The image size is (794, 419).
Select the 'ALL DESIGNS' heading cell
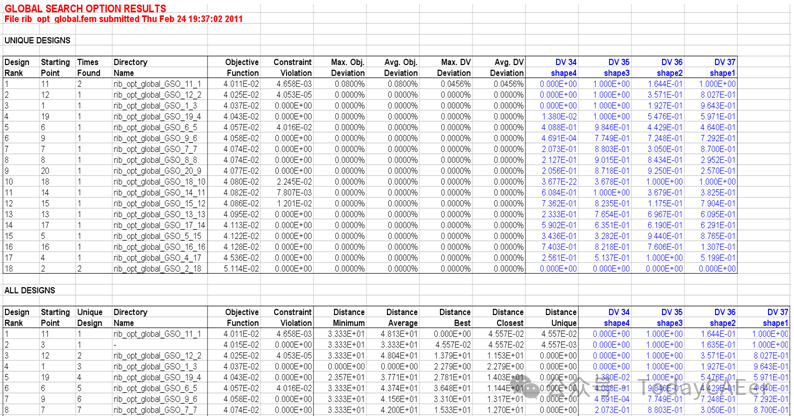30,290
